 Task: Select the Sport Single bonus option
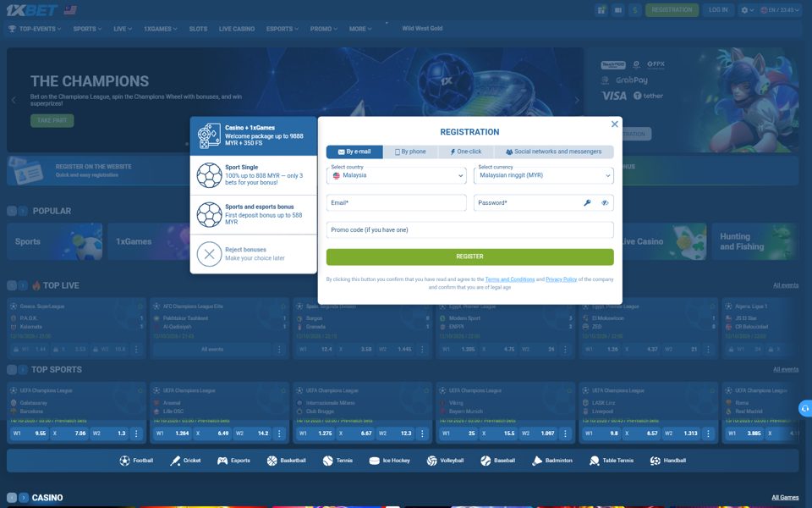point(253,175)
